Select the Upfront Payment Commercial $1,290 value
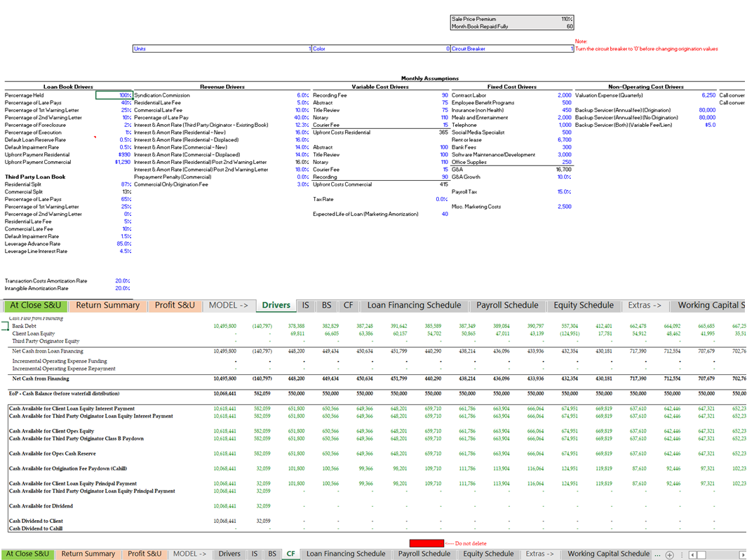Viewport: 747px width, 560px height. coord(123,162)
